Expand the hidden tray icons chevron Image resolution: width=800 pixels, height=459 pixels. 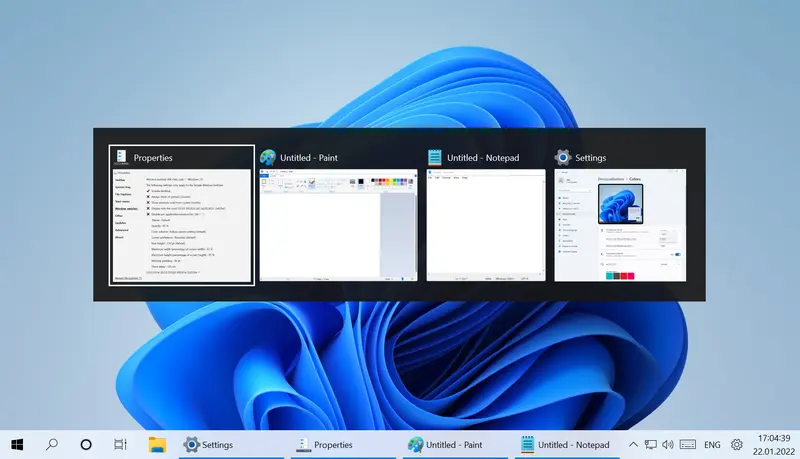tap(632, 444)
